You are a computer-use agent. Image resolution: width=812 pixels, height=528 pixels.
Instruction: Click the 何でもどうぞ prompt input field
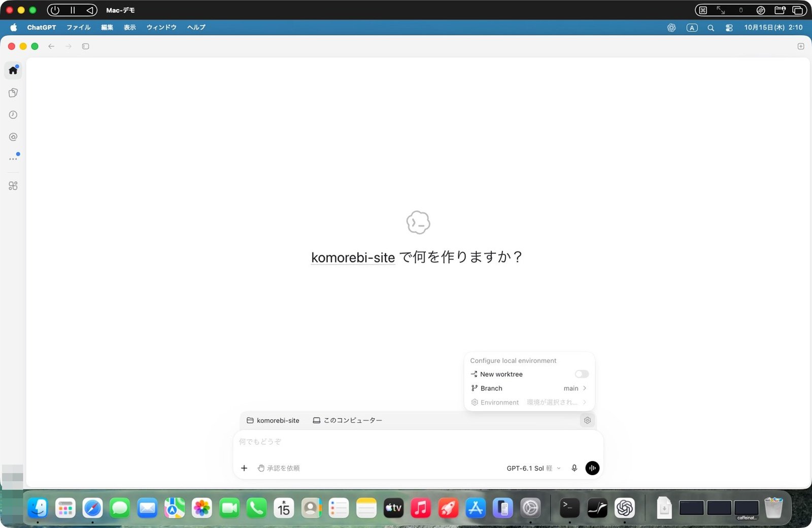418,442
